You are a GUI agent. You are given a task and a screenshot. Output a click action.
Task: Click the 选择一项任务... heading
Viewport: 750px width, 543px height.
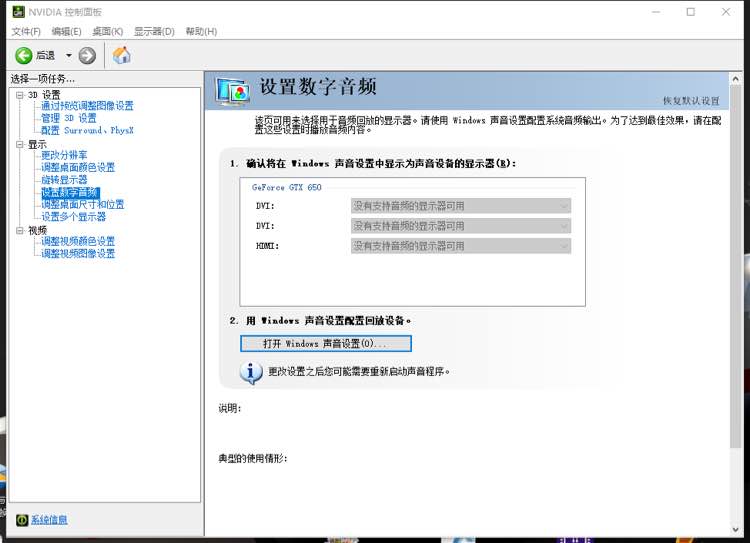(43, 78)
